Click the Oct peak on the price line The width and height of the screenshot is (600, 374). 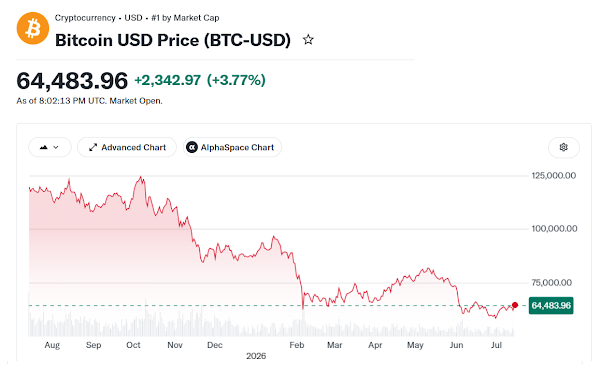click(141, 177)
